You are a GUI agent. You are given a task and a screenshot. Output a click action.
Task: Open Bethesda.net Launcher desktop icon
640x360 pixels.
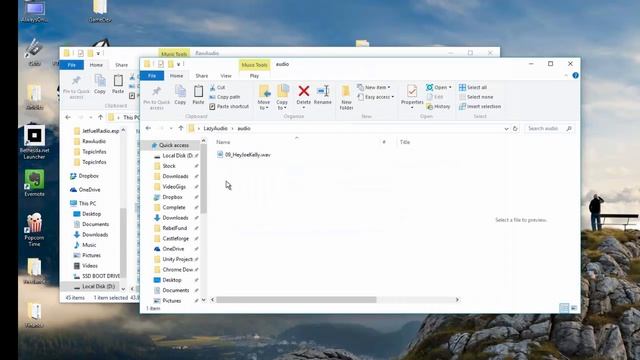tap(34, 142)
